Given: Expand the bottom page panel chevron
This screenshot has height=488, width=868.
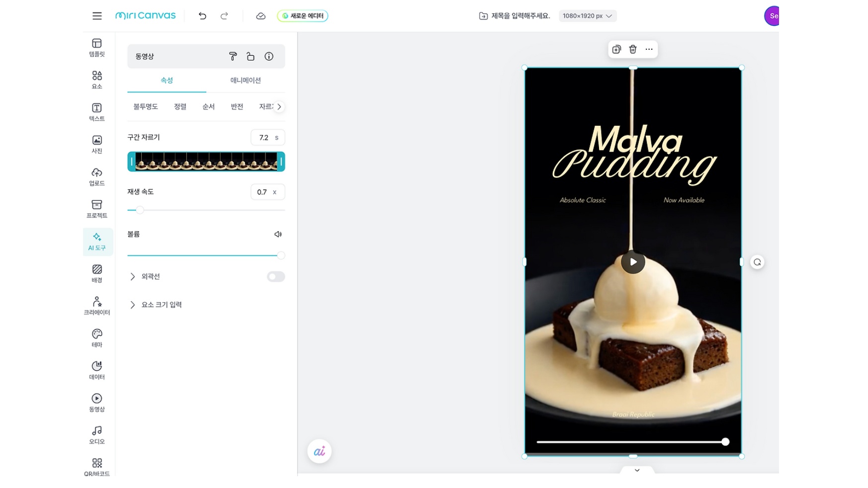Looking at the screenshot, I should [637, 470].
